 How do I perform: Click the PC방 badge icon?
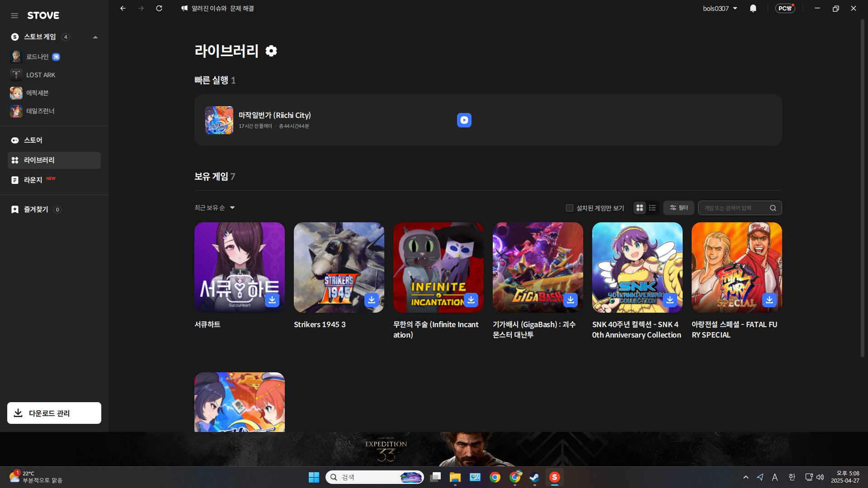click(785, 8)
